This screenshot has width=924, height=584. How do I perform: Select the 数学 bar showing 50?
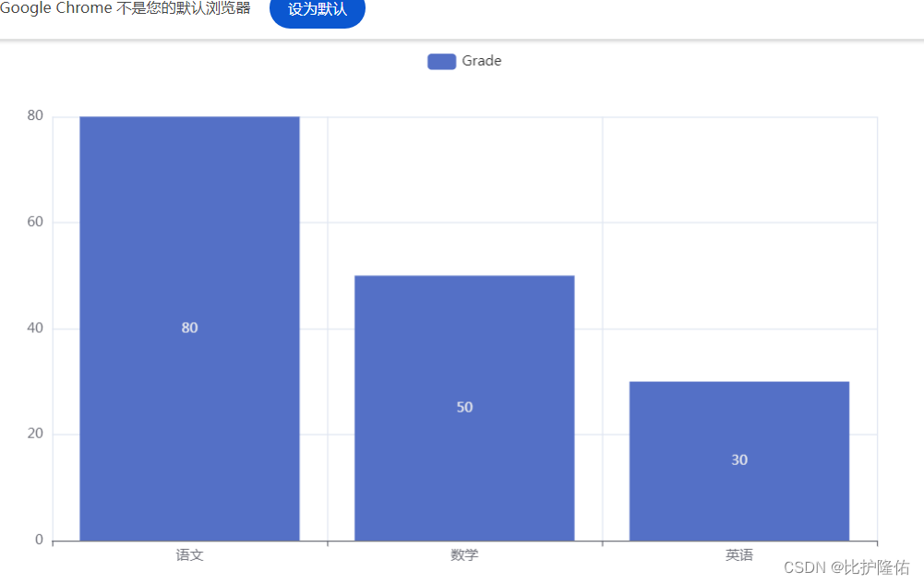[464, 408]
